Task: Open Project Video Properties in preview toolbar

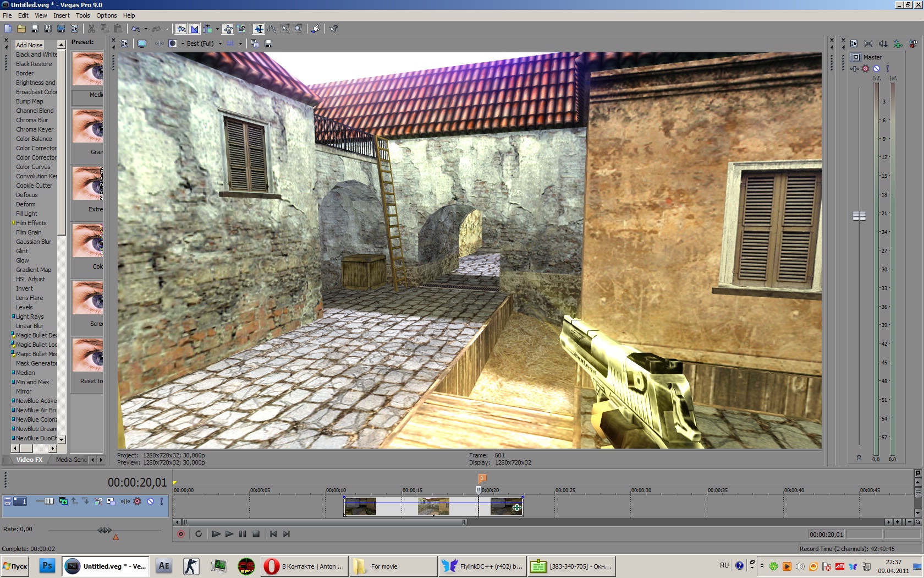Action: [125, 43]
